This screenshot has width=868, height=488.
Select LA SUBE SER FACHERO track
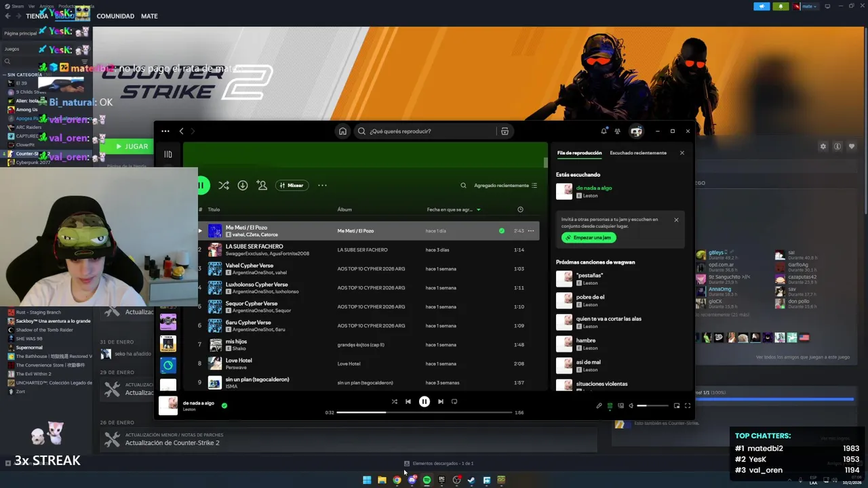(x=368, y=250)
